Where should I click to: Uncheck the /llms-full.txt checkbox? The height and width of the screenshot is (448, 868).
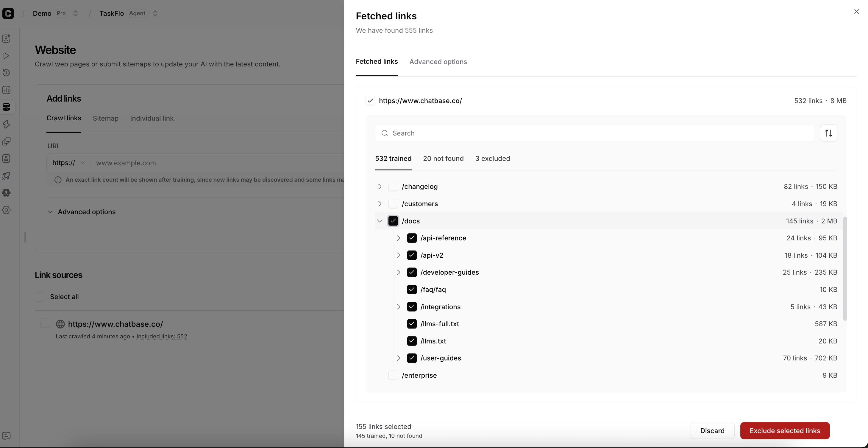(x=412, y=324)
